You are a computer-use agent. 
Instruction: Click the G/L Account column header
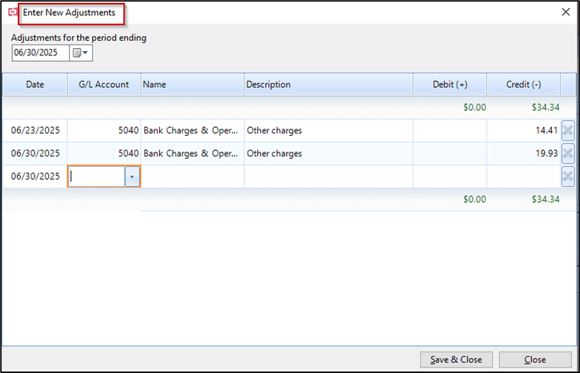[x=104, y=84]
